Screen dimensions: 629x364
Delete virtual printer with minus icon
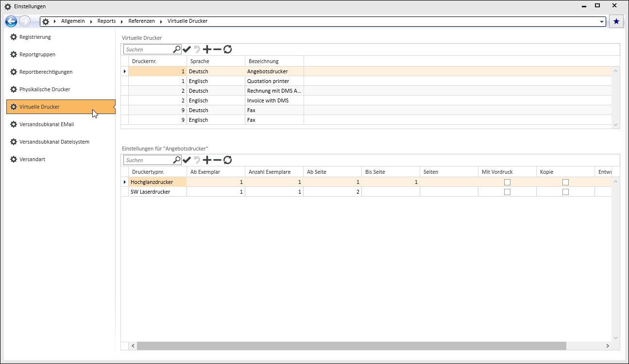tap(217, 50)
